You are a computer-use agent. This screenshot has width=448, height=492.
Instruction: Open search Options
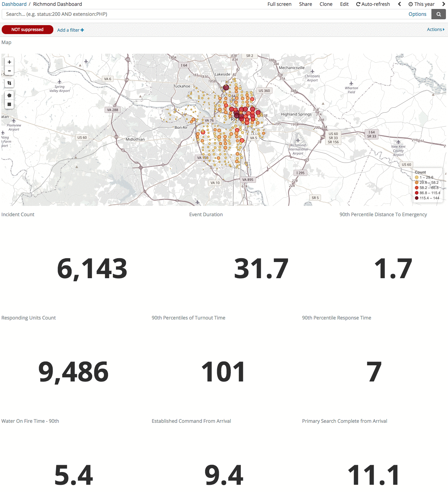point(417,14)
